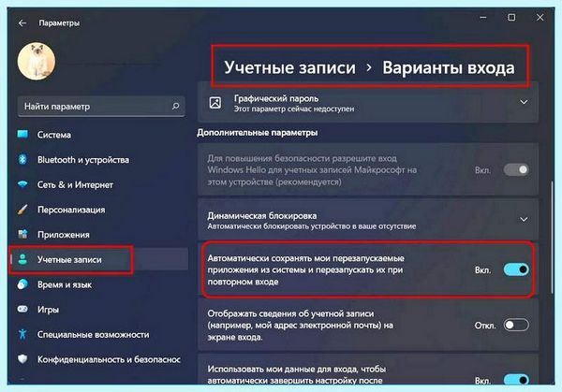Click the Wi-Fi network icon
This screenshot has width=562, height=392.
point(22,184)
